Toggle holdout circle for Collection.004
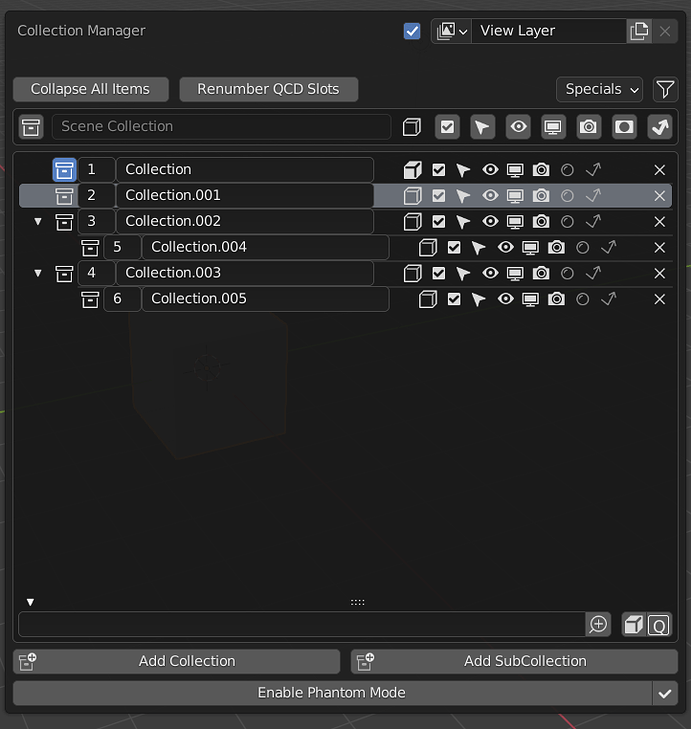This screenshot has width=691, height=729. tap(583, 247)
